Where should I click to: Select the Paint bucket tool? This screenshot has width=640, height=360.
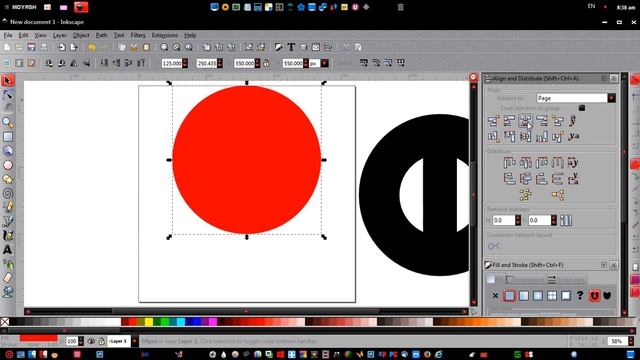[x=8, y=292]
